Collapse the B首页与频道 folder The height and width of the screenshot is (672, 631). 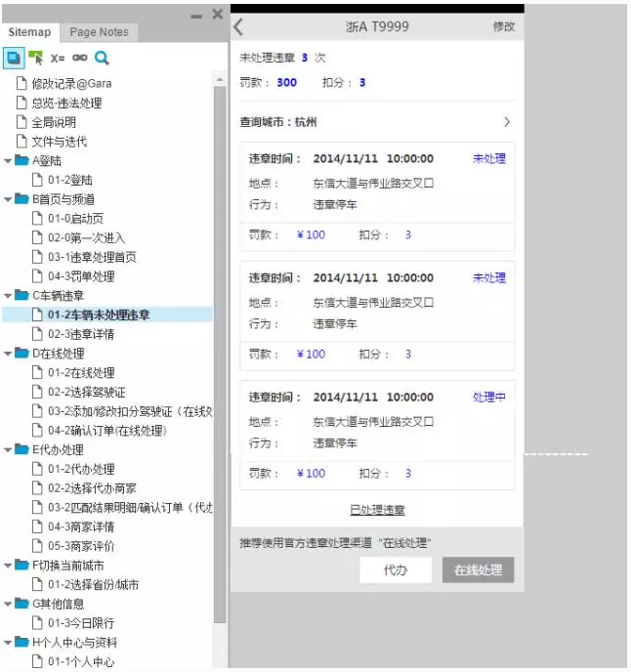[x=7, y=199]
